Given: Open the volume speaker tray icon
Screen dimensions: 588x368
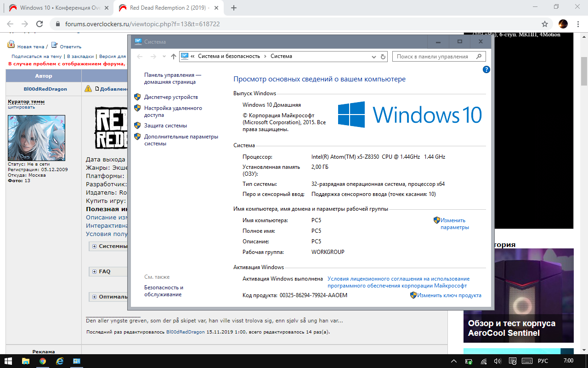Looking at the screenshot, I should click(497, 361).
